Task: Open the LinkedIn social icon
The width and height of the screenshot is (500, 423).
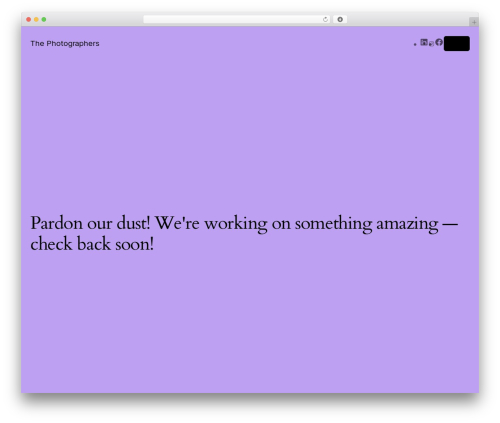Action: (424, 42)
